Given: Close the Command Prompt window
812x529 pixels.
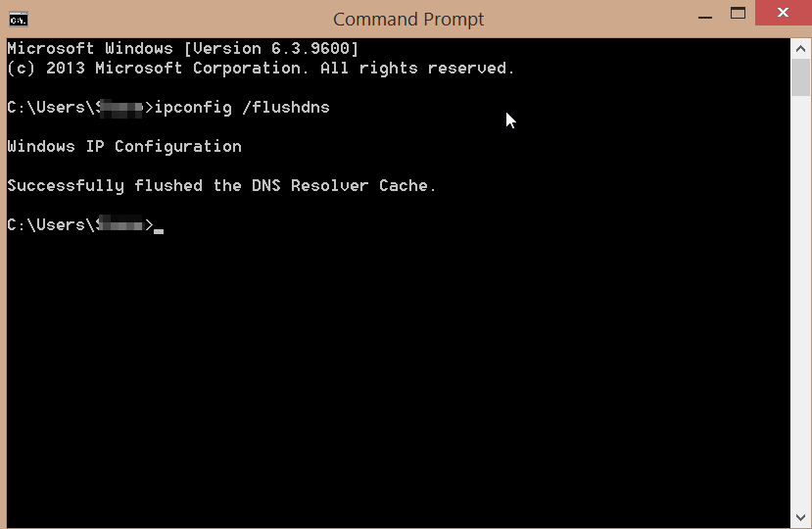Looking at the screenshot, I should click(x=783, y=13).
